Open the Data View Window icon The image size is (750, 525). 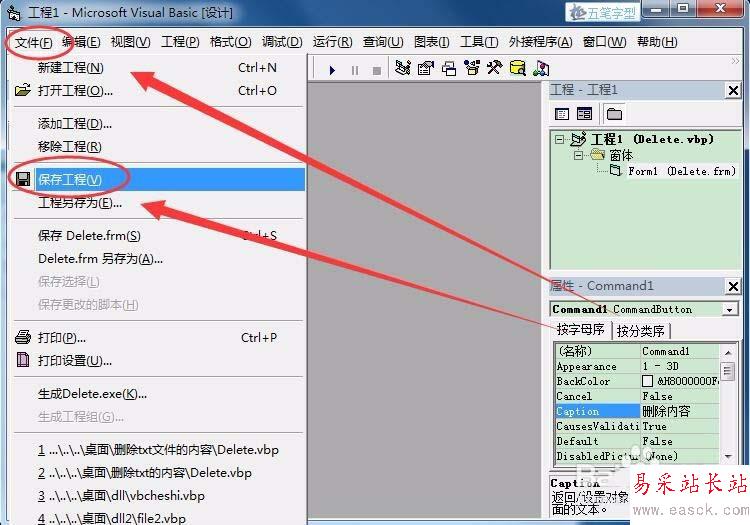518,68
